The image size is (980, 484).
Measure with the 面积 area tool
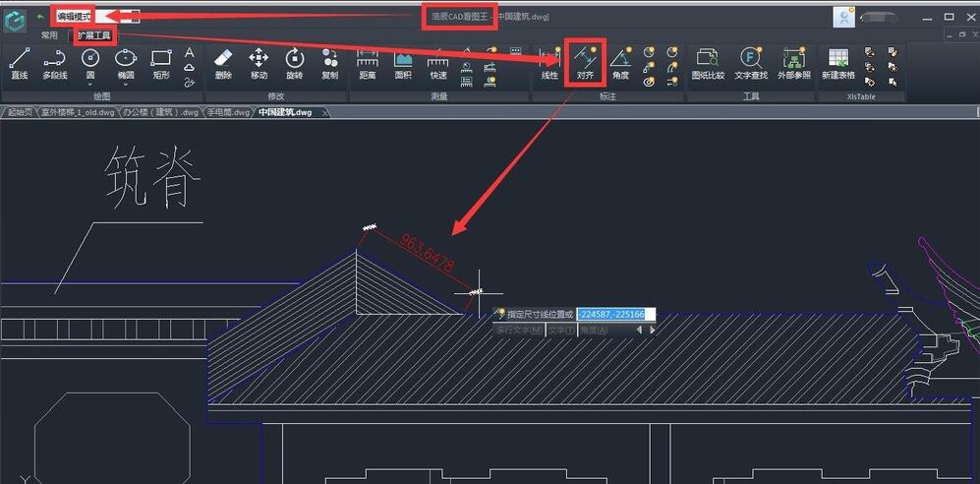point(403,63)
